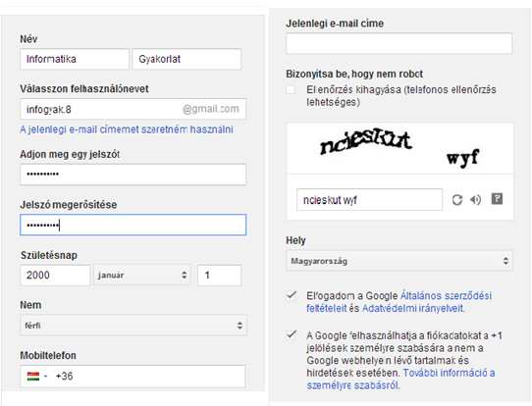This screenshot has height=406, width=532.
Task: Click the Hungarian flag country selector
Action: point(37,376)
